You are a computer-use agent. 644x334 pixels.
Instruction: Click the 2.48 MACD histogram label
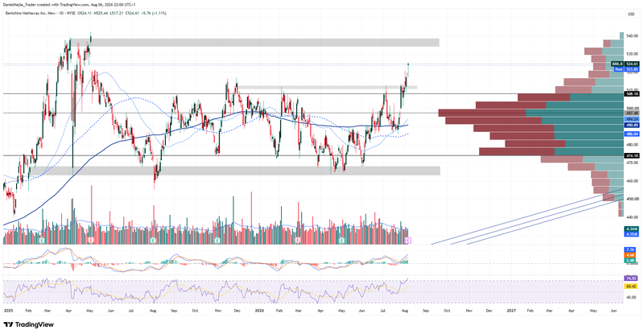coord(630,260)
